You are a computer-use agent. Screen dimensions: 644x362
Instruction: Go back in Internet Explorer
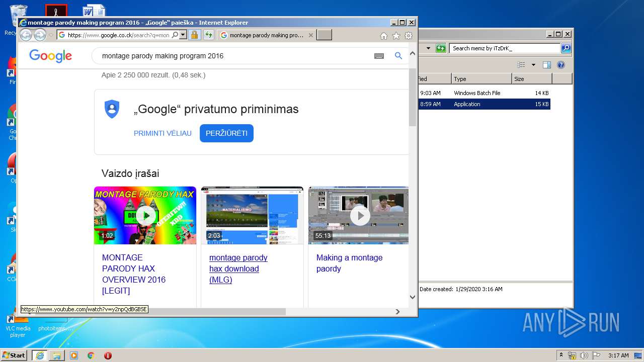pos(26,35)
